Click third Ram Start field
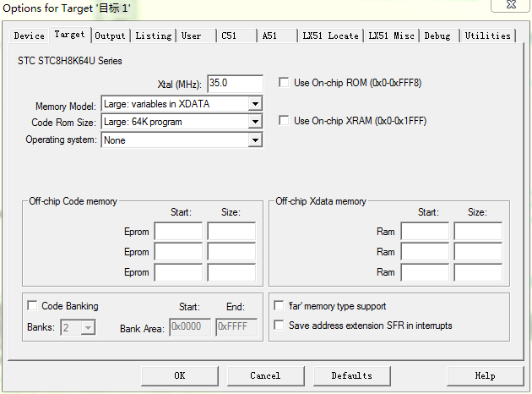 pyautogui.click(x=425, y=272)
